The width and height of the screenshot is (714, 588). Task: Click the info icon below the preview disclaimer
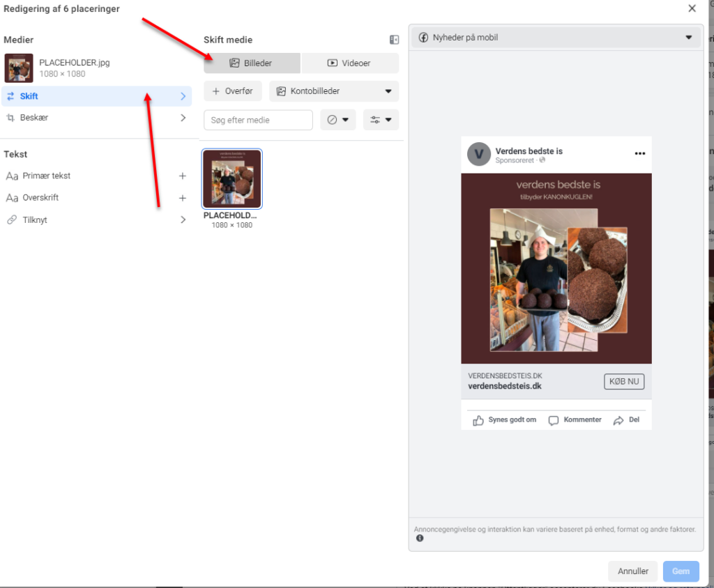tap(419, 539)
